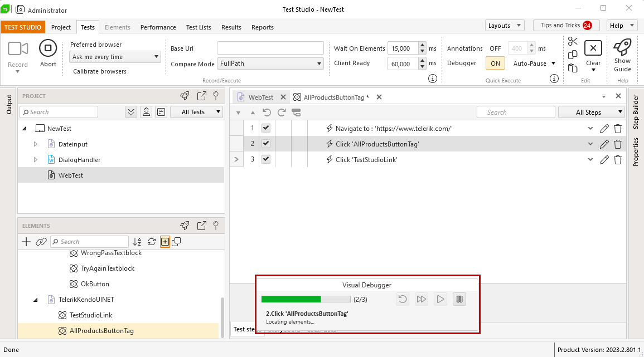Click the Elements panel rocket icon
Viewport: 644px width, 357px height.
pos(185,226)
